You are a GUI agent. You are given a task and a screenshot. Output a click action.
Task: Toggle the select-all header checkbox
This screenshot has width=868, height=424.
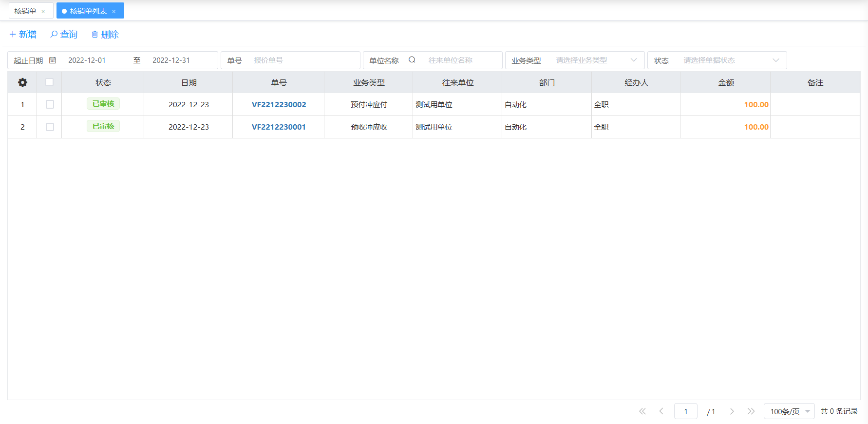coord(49,82)
